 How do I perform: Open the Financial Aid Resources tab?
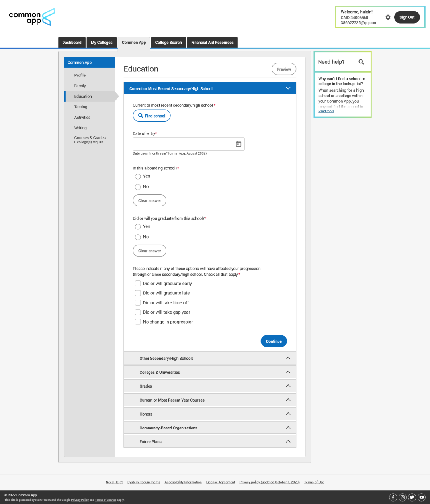coord(212,43)
